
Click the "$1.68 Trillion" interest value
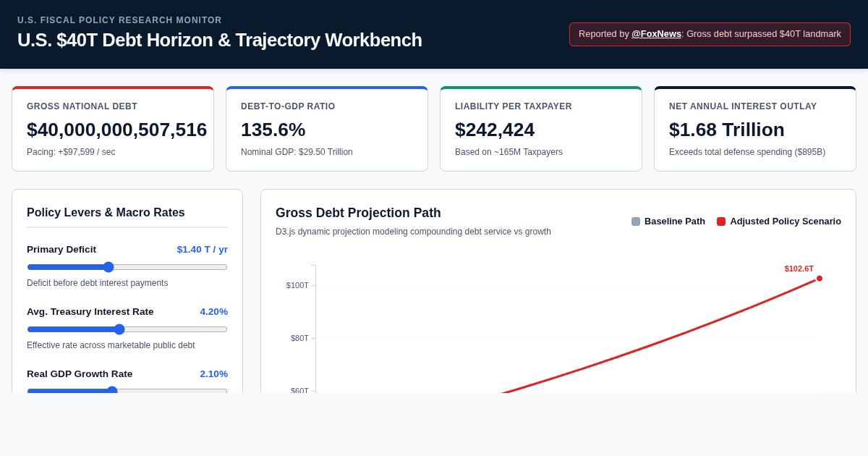coord(727,130)
